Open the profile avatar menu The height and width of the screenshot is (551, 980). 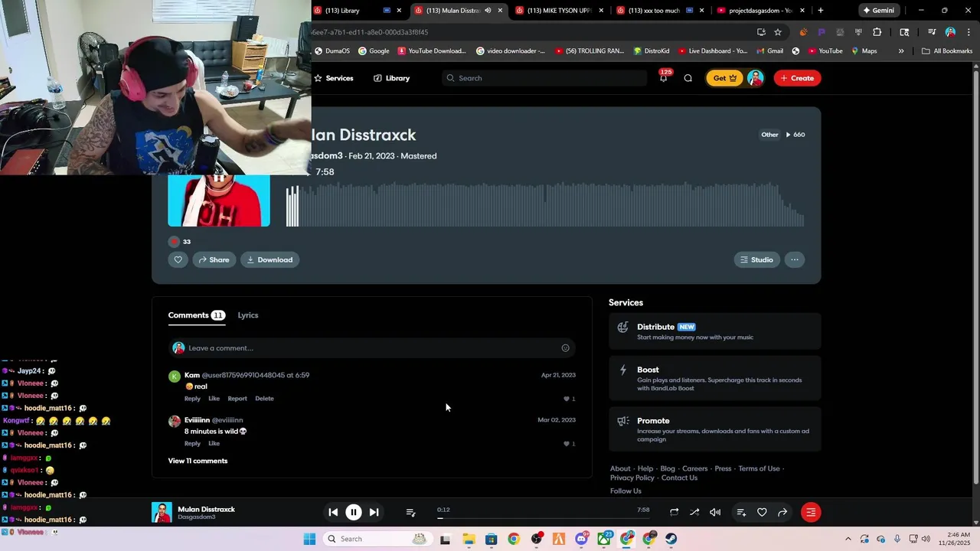click(756, 78)
